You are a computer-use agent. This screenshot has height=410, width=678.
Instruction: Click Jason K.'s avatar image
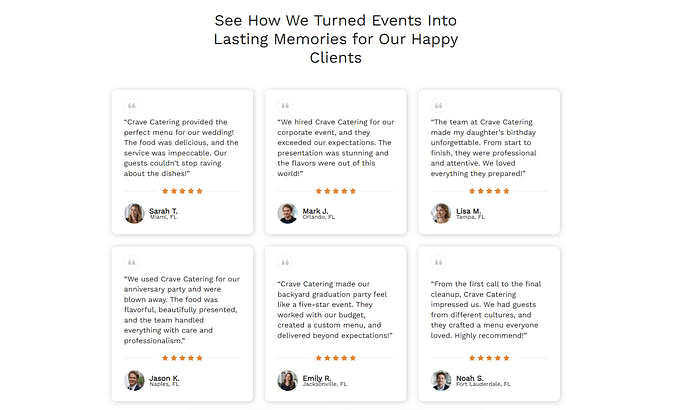tap(134, 380)
